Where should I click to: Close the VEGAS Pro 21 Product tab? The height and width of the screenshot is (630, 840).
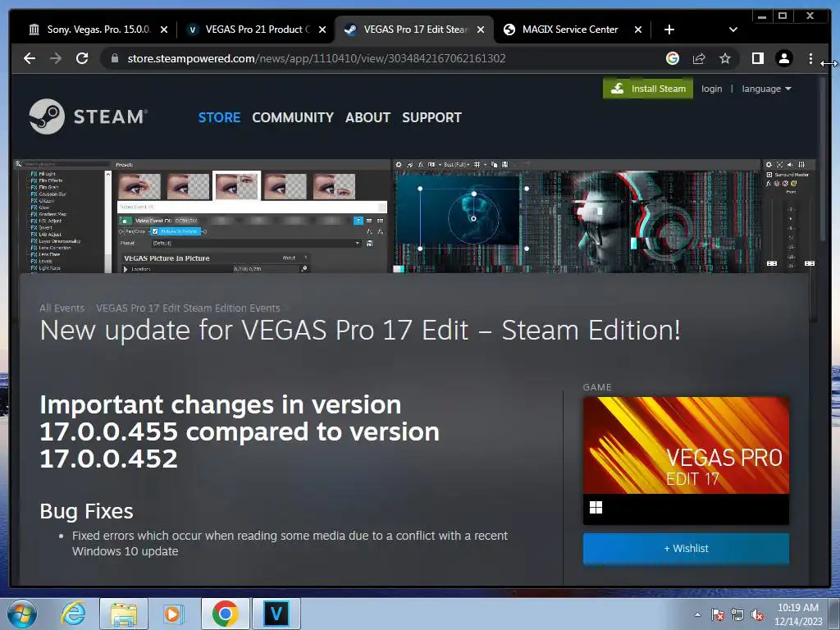click(x=322, y=30)
